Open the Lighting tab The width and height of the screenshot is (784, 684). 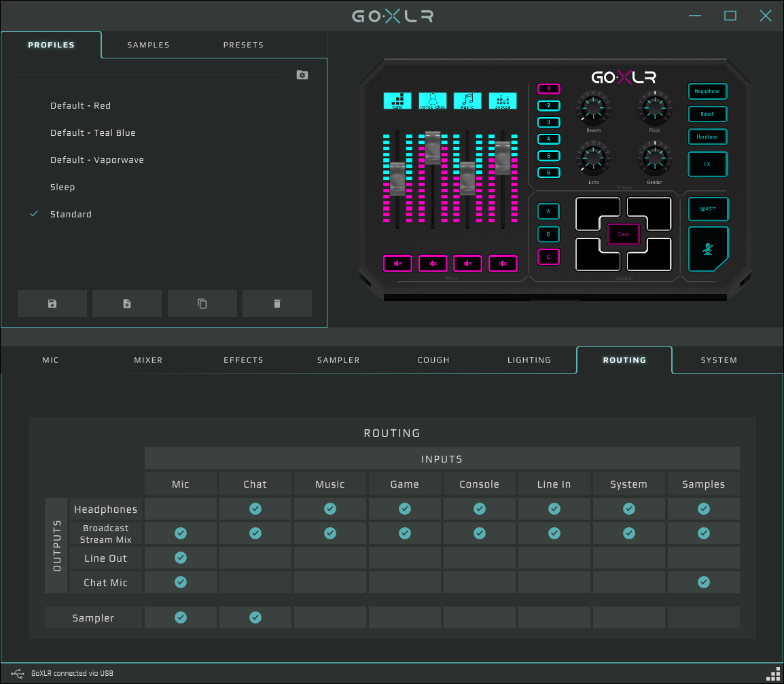point(529,360)
